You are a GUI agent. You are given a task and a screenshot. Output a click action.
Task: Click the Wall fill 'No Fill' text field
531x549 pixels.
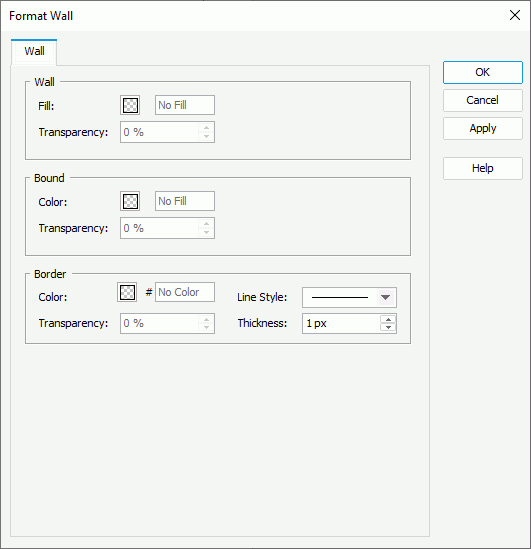185,105
